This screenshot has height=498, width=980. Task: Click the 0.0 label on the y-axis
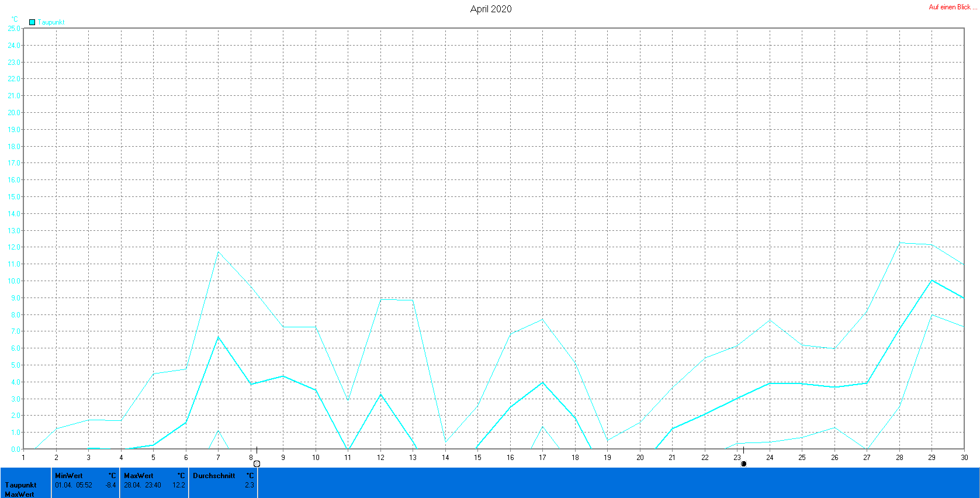16,449
